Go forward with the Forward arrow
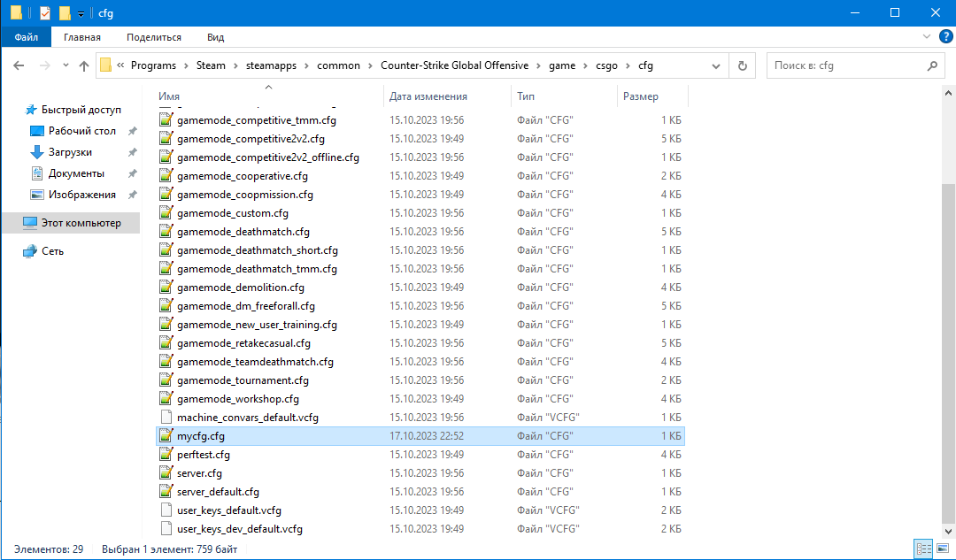This screenshot has width=956, height=560. coord(44,65)
